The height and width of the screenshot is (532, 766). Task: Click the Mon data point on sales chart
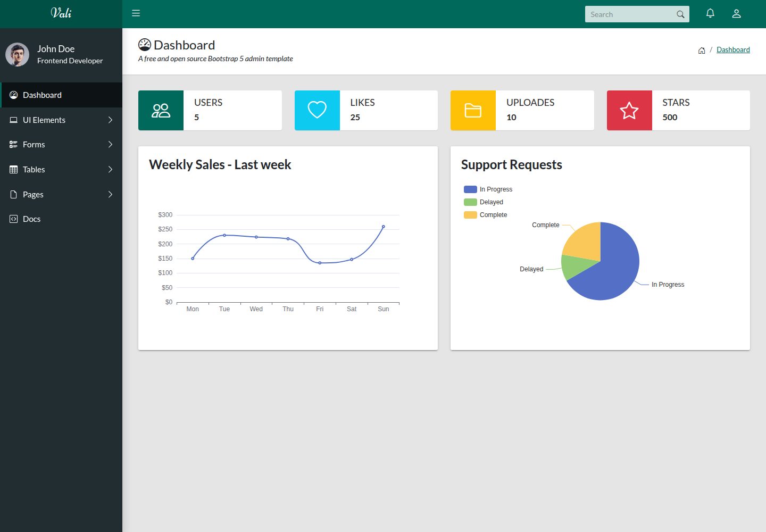point(193,259)
